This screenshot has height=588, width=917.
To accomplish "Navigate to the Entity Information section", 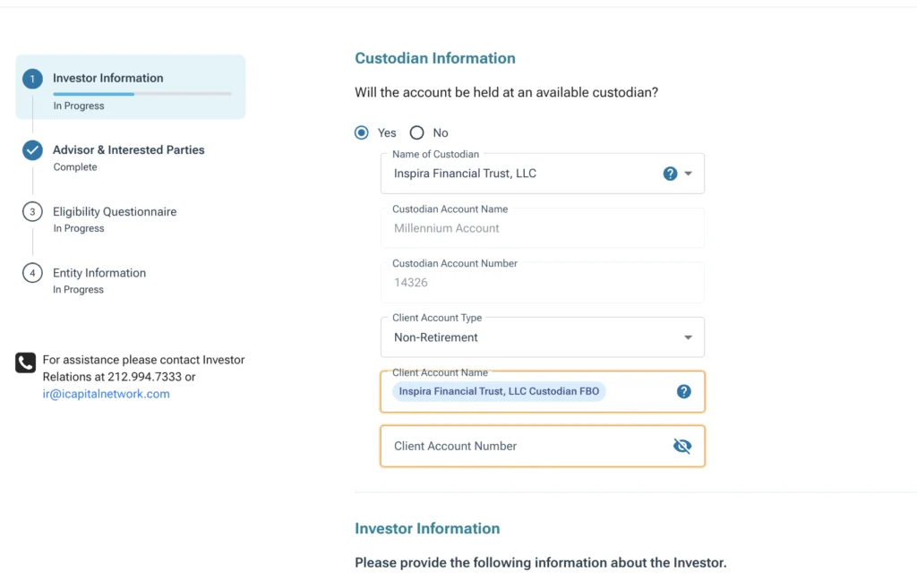I will (99, 272).
